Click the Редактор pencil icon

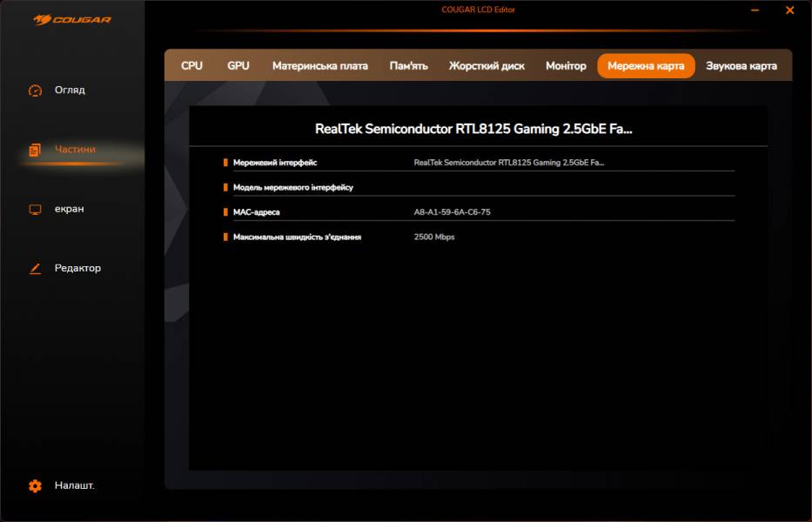[x=35, y=269]
